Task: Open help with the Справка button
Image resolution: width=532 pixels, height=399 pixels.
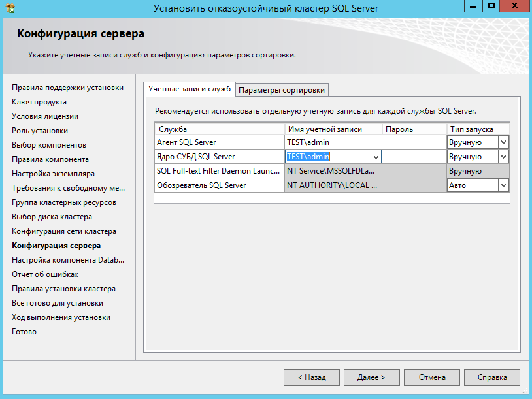Action: pos(492,377)
